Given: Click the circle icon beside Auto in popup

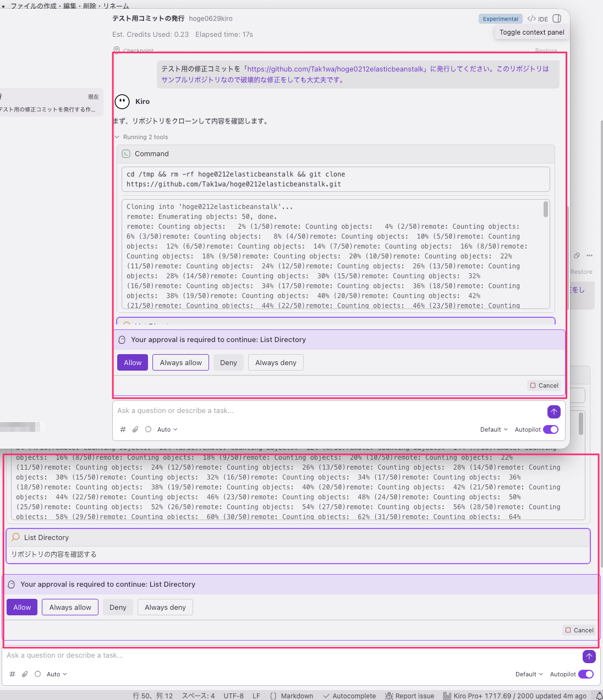Looking at the screenshot, I should pos(148,429).
